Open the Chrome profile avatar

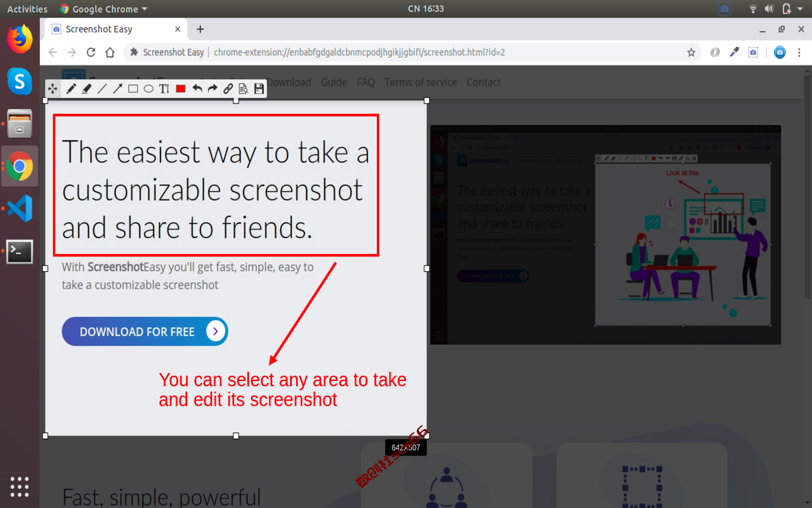pyautogui.click(x=780, y=53)
